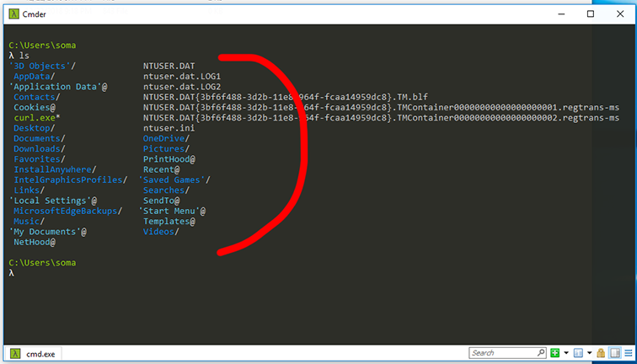Click the InstallAnywhere folder entry
The height and width of the screenshot is (364, 637).
coord(55,169)
